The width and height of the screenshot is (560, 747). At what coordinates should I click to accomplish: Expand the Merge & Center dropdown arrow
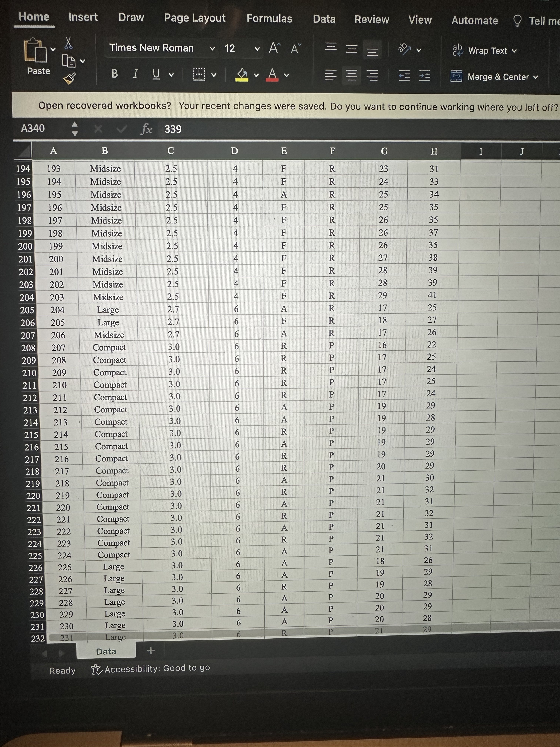pos(536,77)
